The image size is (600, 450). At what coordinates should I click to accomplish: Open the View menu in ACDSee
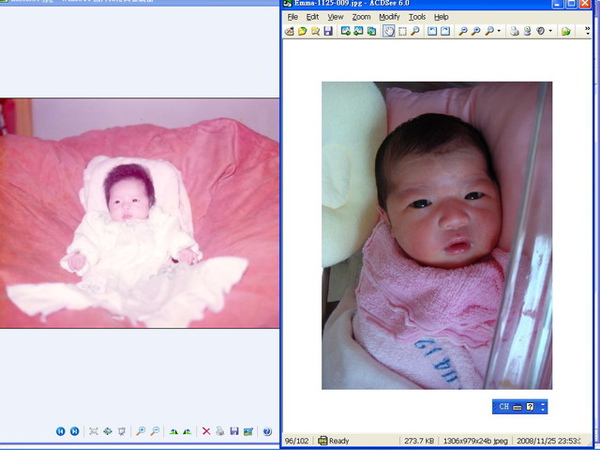335,17
